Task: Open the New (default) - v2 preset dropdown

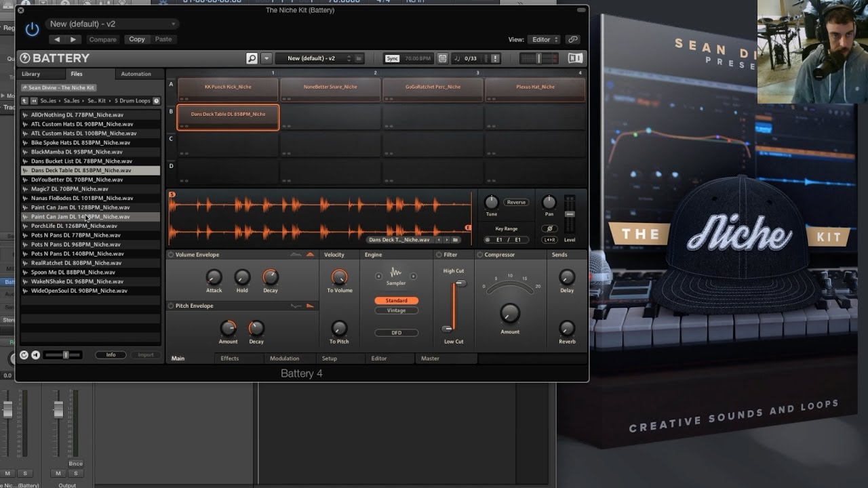Action: pos(113,24)
